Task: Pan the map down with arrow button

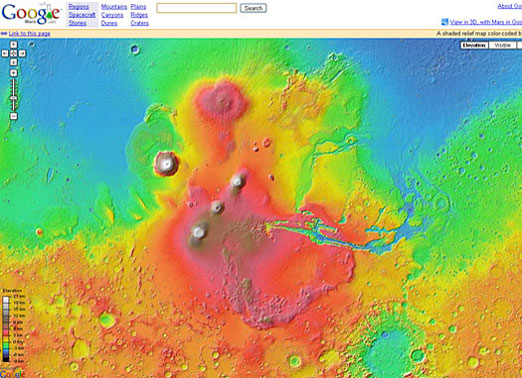Action: coord(13,62)
